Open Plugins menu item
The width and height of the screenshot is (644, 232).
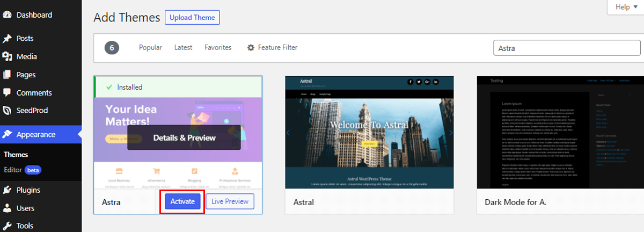pyautogui.click(x=41, y=190)
